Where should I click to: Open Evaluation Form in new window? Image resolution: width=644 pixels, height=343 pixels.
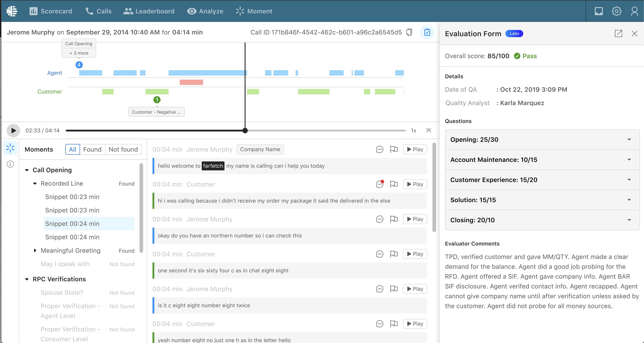point(618,34)
